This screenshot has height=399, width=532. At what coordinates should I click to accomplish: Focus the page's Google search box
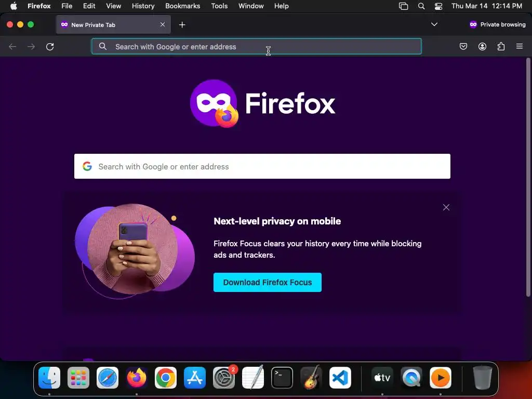[x=262, y=166]
